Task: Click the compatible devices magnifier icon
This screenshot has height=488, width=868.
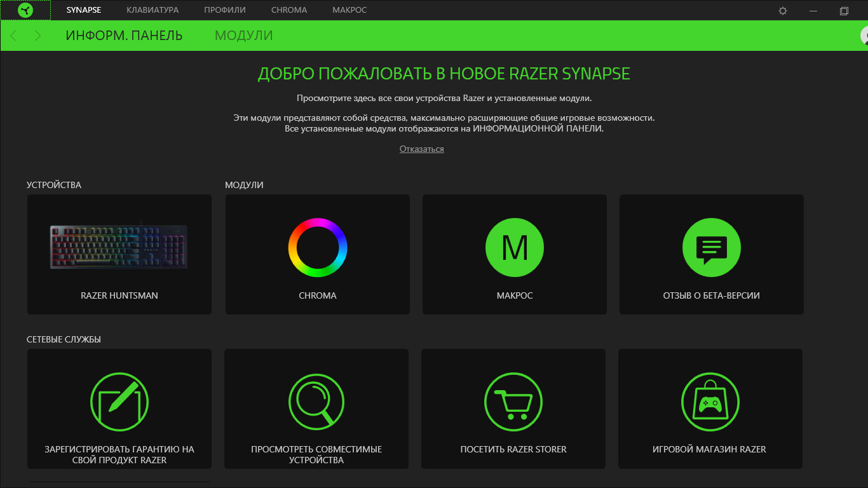Action: coord(316,402)
